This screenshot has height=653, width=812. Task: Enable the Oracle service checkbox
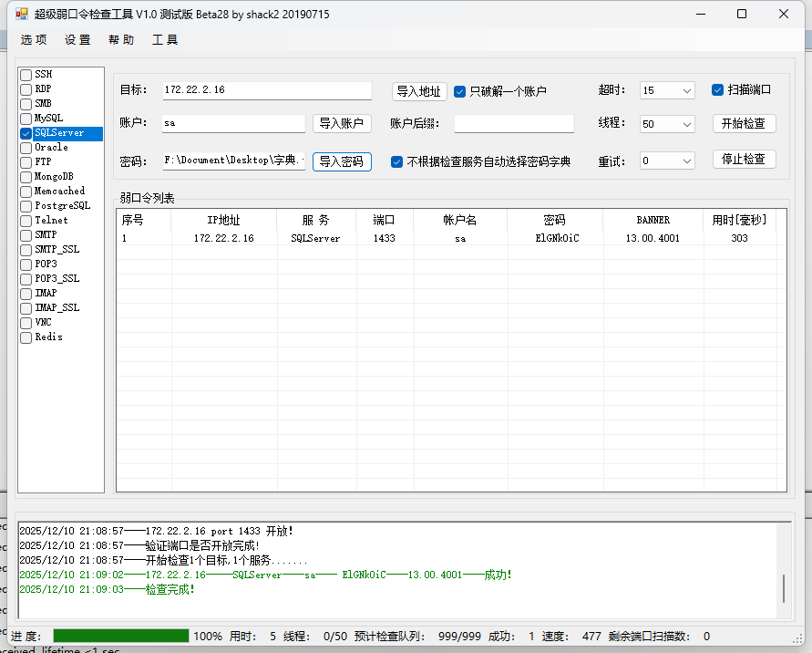[x=26, y=148]
